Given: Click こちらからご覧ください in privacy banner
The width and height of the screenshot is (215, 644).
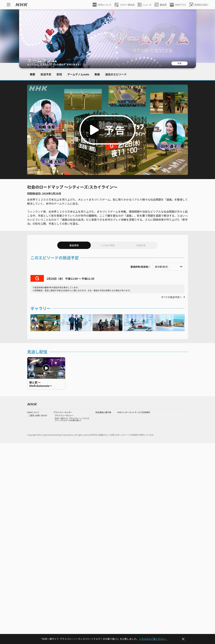Looking at the screenshot, I should [x=153, y=639].
